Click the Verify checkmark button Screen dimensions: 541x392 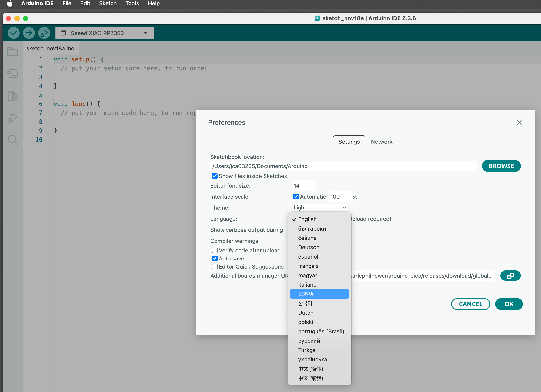pos(13,33)
